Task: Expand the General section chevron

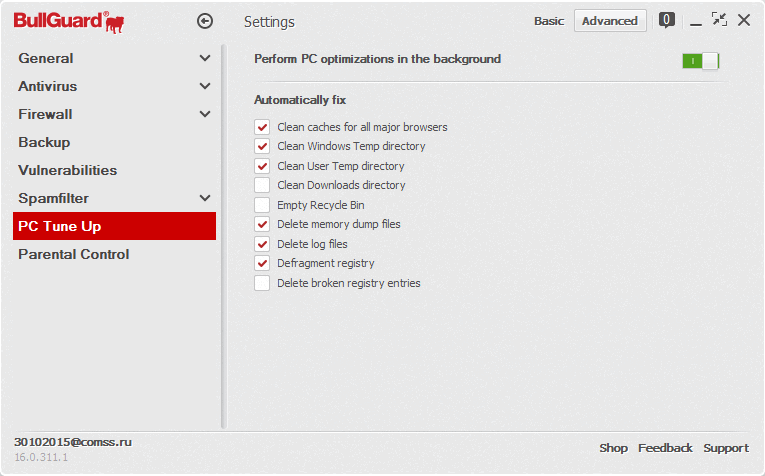Action: point(205,58)
